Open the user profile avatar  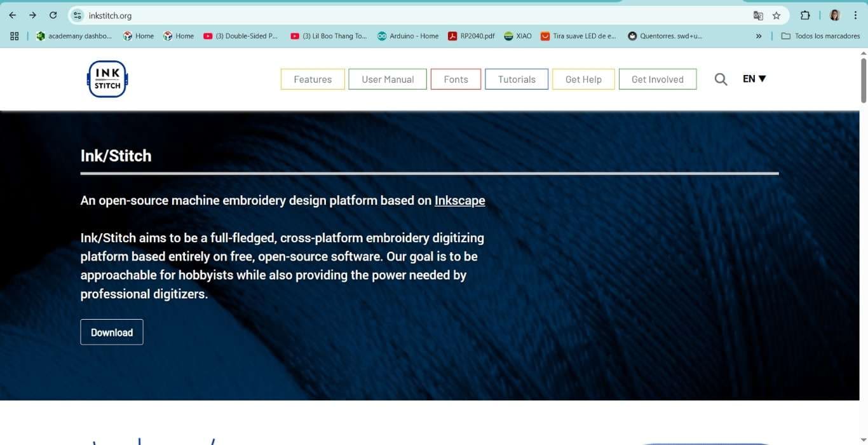click(835, 15)
